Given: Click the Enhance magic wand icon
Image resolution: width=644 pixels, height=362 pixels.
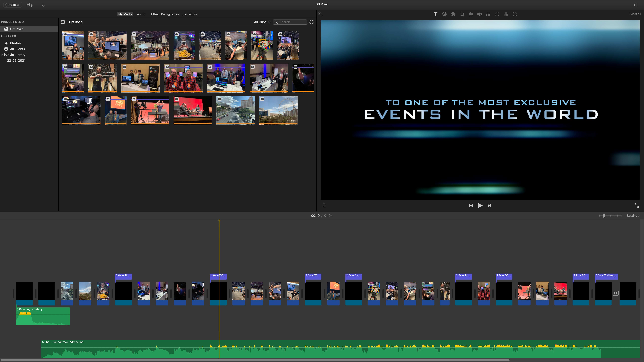Looking at the screenshot, I should (320, 14).
